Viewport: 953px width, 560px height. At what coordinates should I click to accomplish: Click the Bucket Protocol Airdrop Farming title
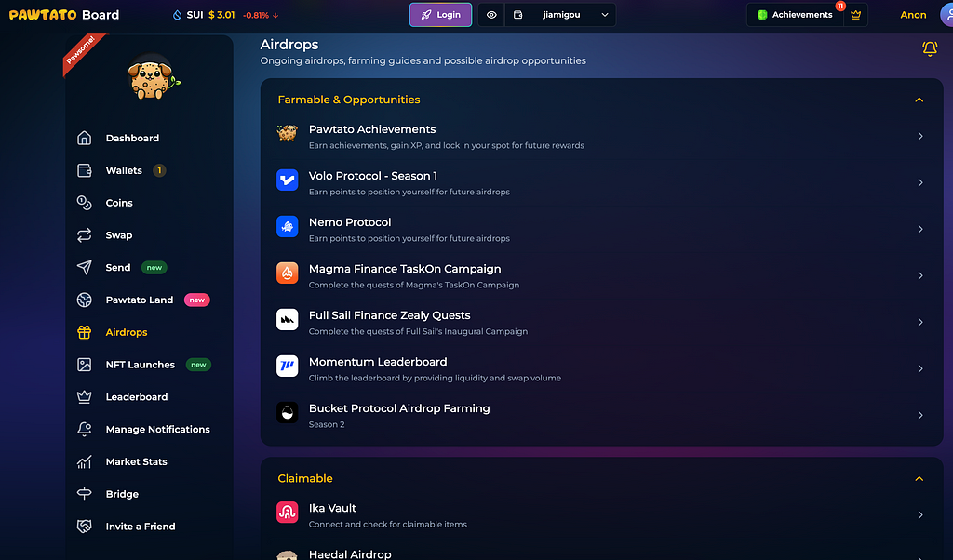(x=399, y=408)
